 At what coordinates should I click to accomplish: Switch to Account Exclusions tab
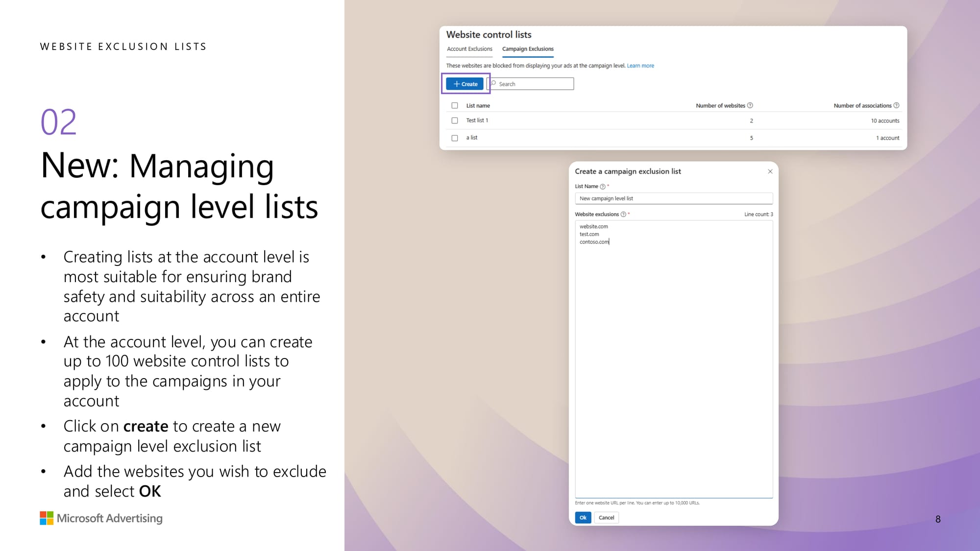click(469, 49)
